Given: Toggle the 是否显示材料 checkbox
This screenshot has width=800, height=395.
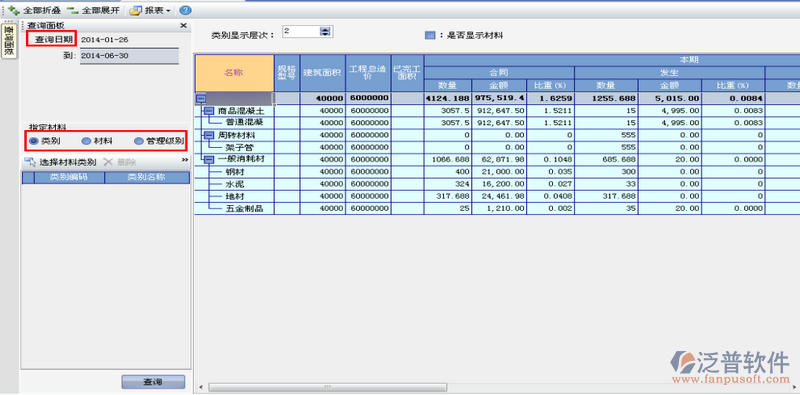Looking at the screenshot, I should pos(430,35).
